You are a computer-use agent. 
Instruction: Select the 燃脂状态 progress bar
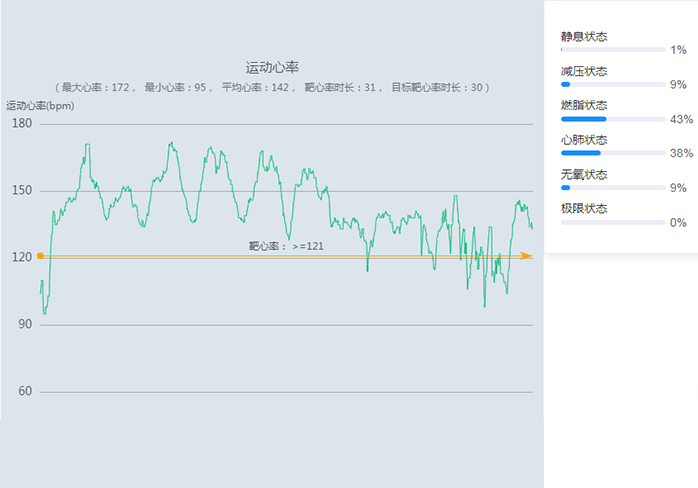[x=613, y=119]
